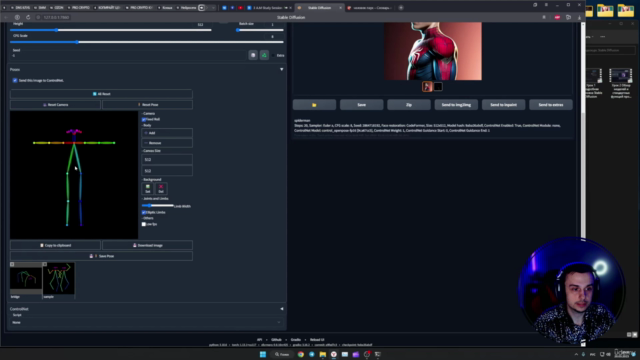This screenshot has height=360, width=640.
Task: Remove a body from the pose
Action: (x=167, y=143)
